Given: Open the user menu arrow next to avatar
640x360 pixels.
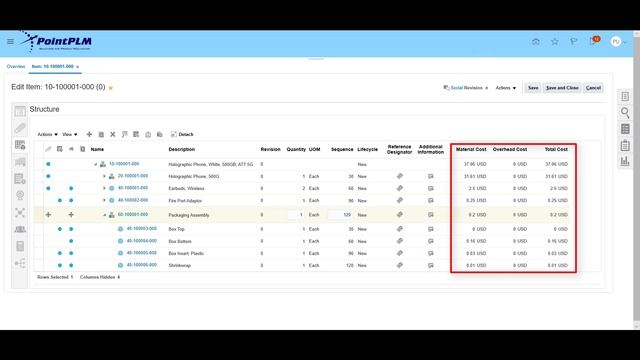Looking at the screenshot, I should pyautogui.click(x=625, y=42).
